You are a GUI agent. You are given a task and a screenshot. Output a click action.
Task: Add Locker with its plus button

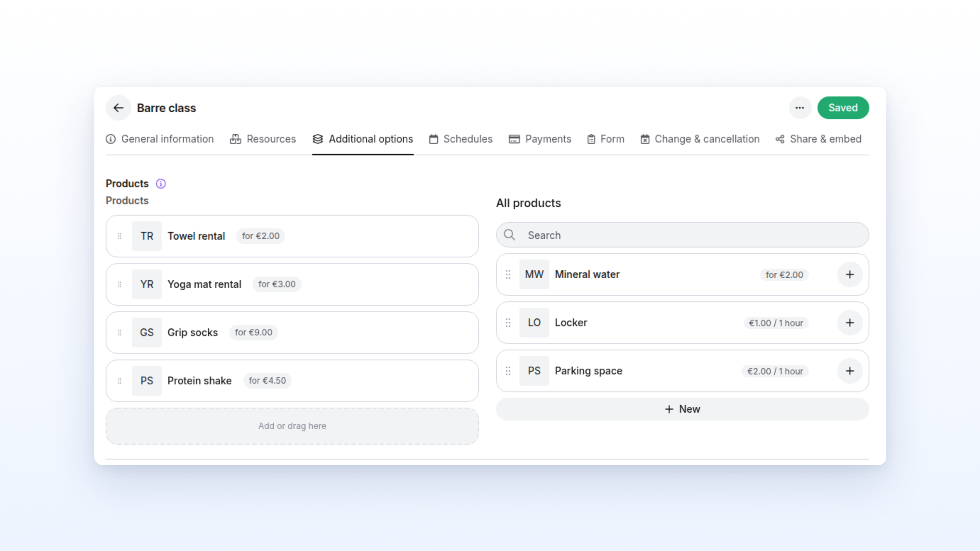click(849, 323)
